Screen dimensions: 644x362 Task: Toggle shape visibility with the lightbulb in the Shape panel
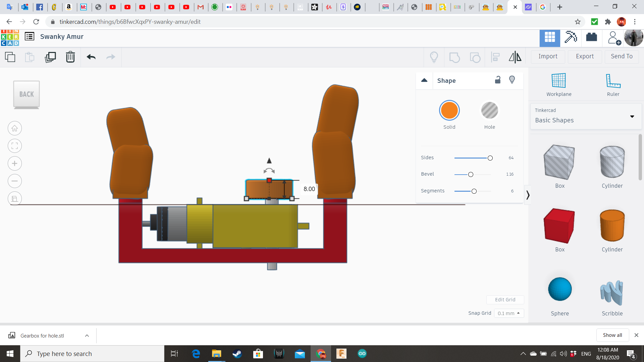(512, 80)
